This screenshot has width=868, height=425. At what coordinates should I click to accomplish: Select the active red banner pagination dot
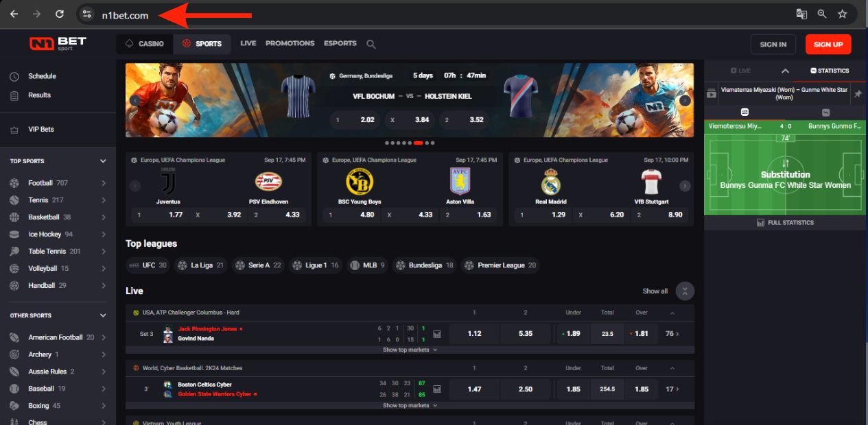(x=419, y=143)
